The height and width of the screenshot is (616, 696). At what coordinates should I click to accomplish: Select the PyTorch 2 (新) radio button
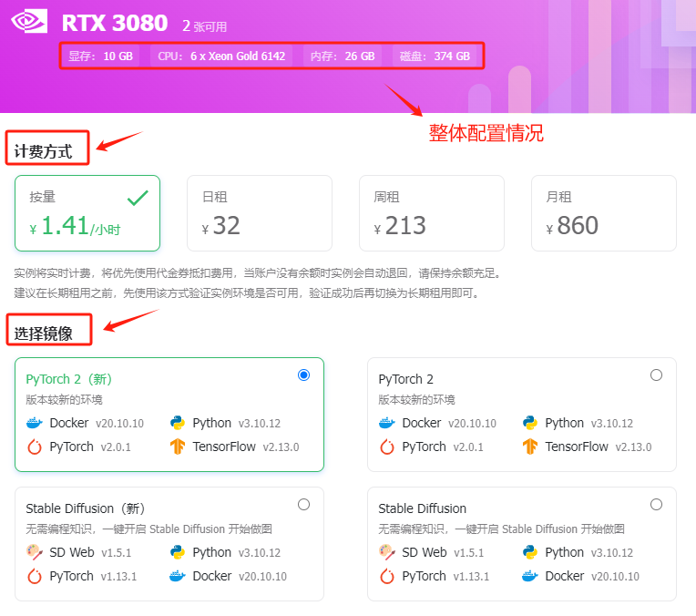tap(303, 375)
